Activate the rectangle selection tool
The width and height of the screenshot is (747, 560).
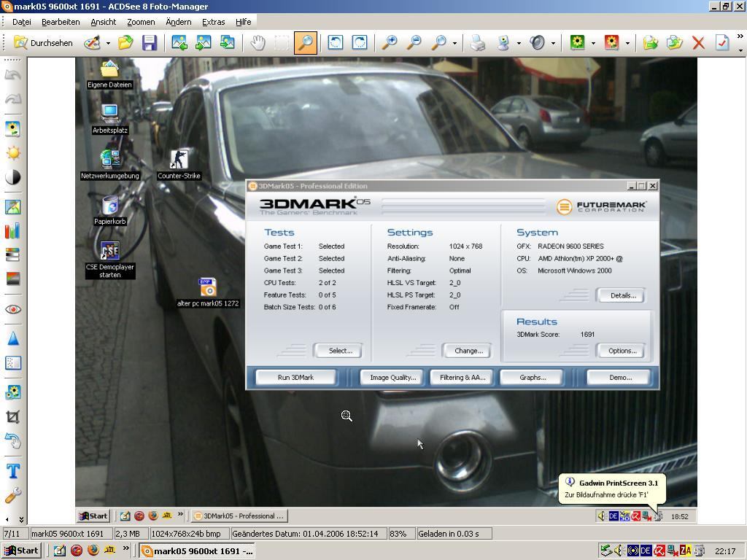pyautogui.click(x=282, y=43)
